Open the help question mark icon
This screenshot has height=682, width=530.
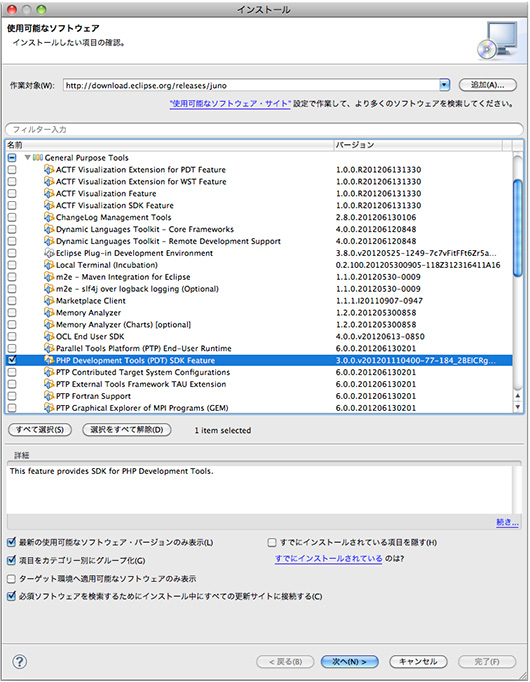[x=20, y=662]
